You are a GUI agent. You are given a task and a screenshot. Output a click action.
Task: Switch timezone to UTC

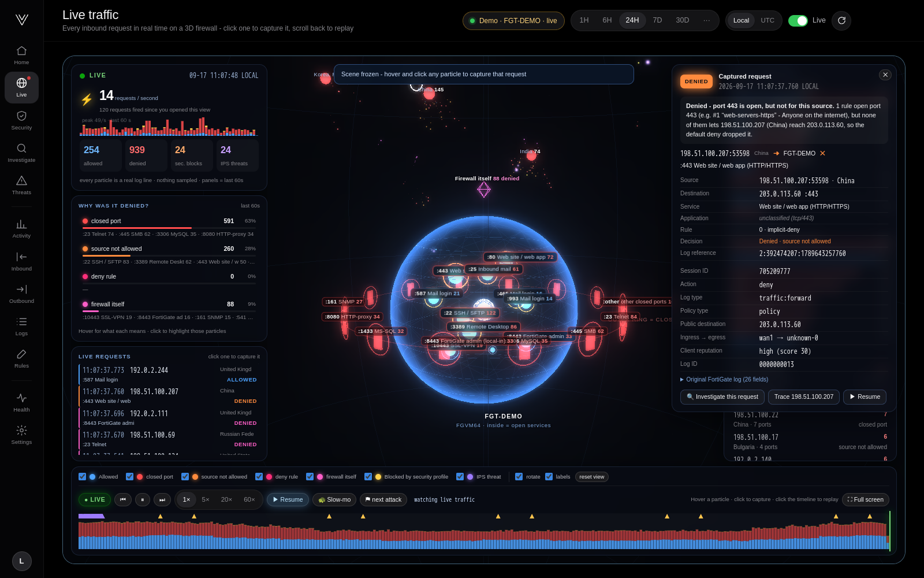coord(767,20)
